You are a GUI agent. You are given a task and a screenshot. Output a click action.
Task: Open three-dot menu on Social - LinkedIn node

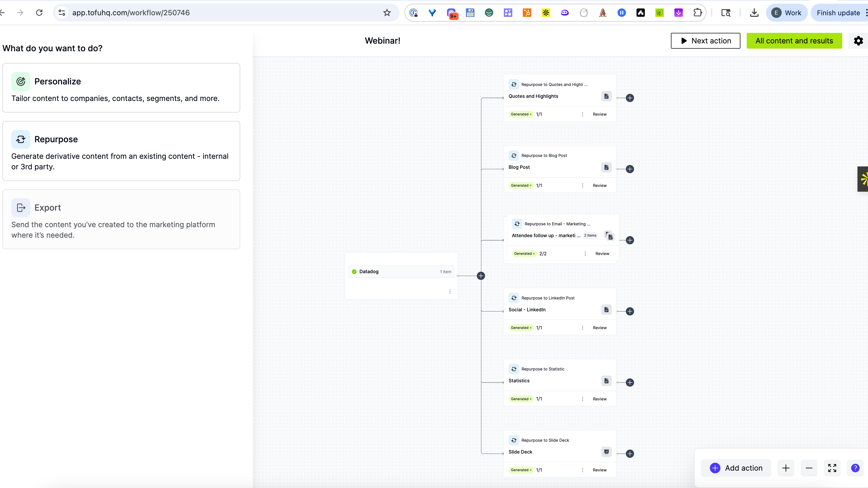point(582,328)
